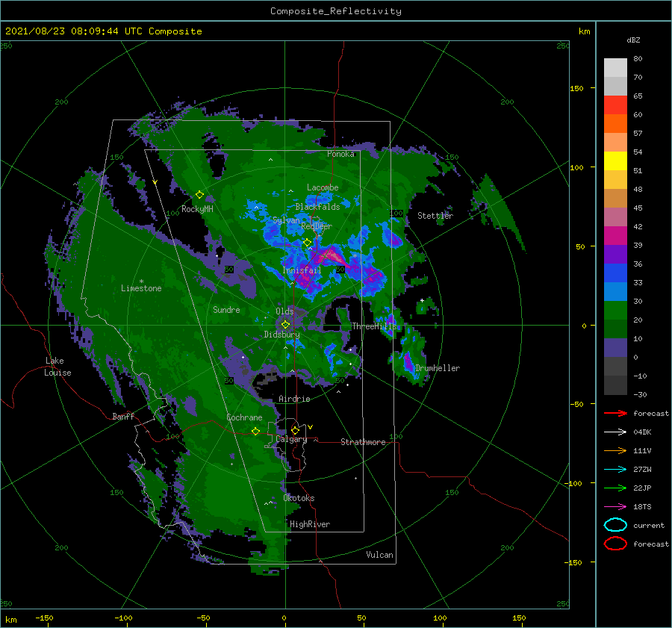Click the -150 value on bottom axis
This screenshot has width=672, height=628.
pos(44,618)
